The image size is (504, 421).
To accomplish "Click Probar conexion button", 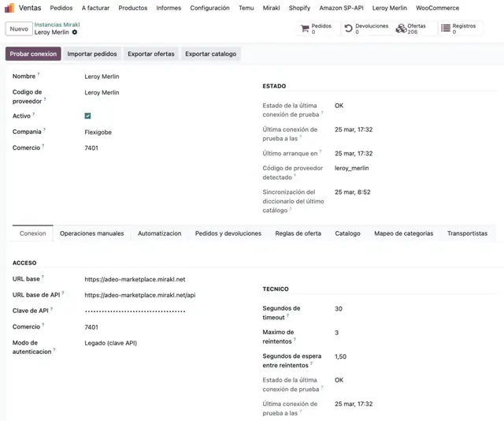I will [33, 54].
